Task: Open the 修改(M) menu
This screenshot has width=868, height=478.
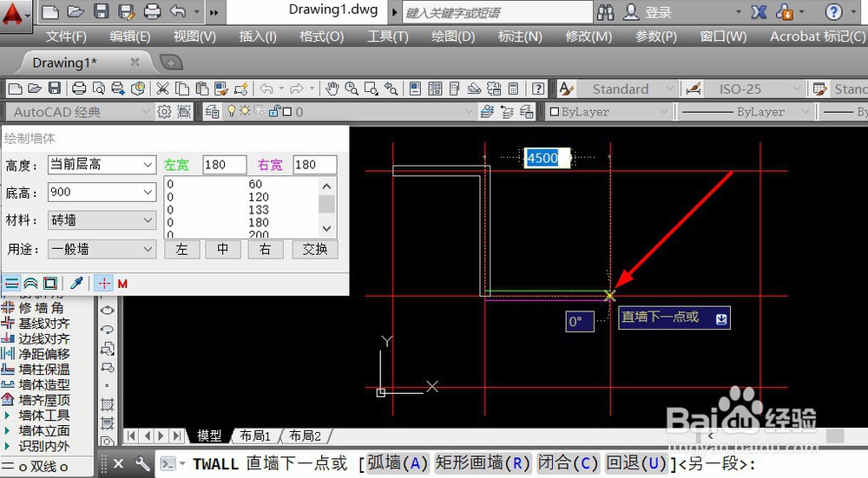Action: coord(589,36)
